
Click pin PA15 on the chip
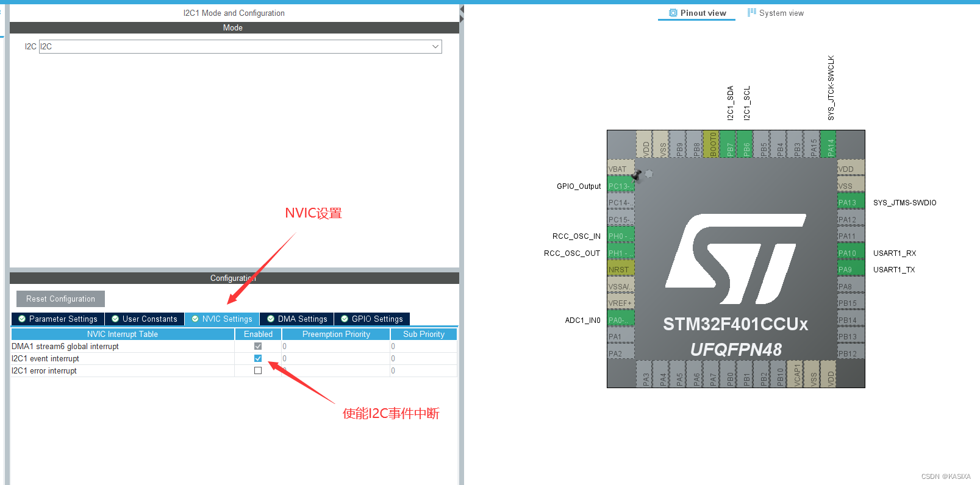(x=813, y=144)
